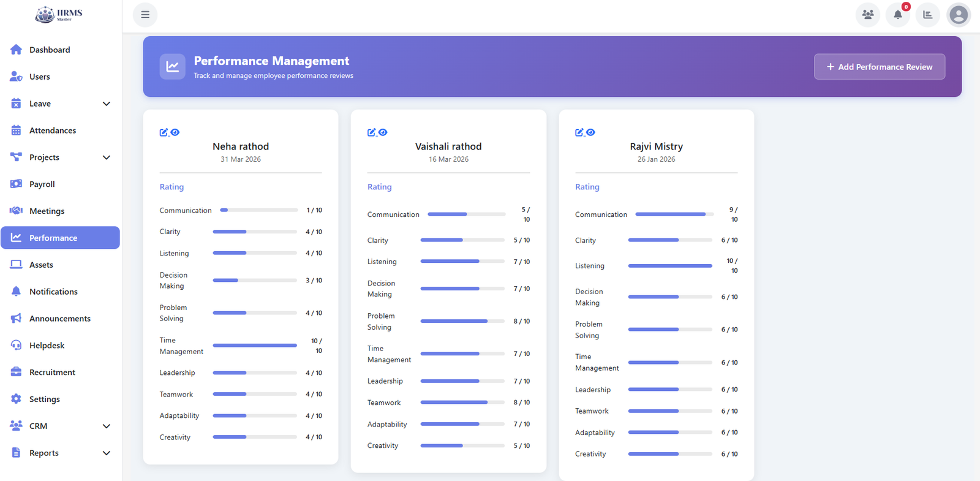Click Neha rathod's Communication rating bar
The width and height of the screenshot is (980, 481).
point(259,210)
